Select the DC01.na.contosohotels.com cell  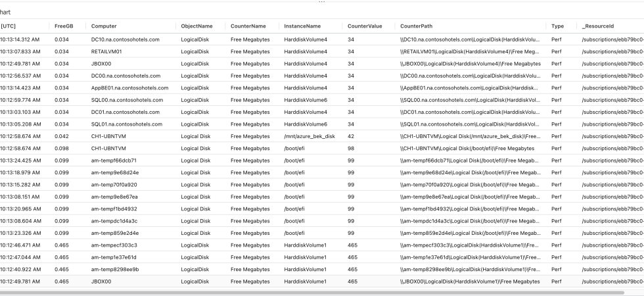pos(126,112)
